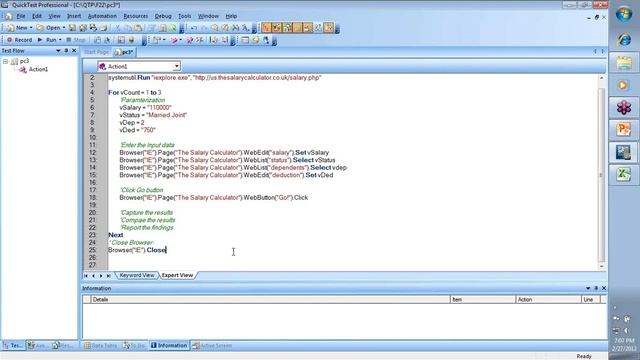Open Windows Explorer folder icon on taskbar
The image size is (640, 360).
[x=624, y=63]
